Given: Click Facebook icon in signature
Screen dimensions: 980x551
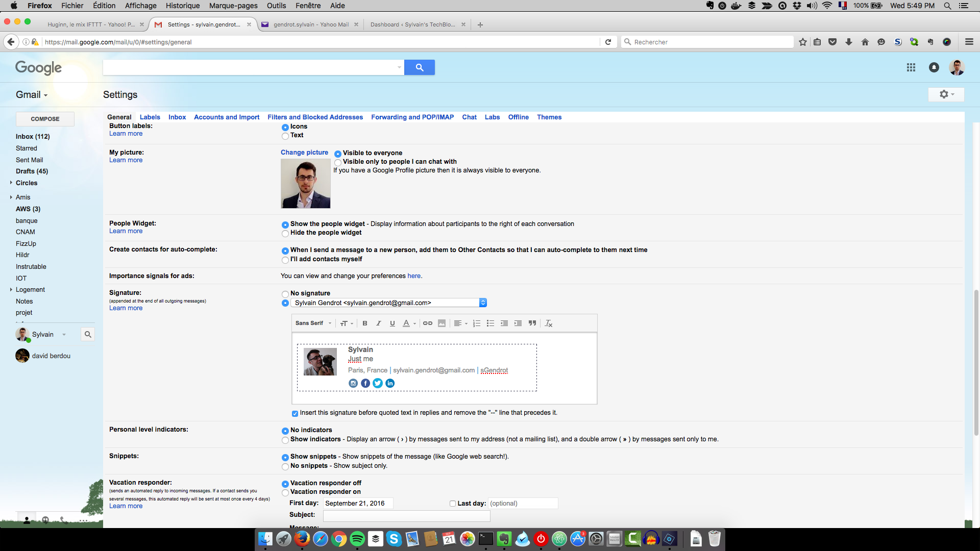Looking at the screenshot, I should [365, 383].
